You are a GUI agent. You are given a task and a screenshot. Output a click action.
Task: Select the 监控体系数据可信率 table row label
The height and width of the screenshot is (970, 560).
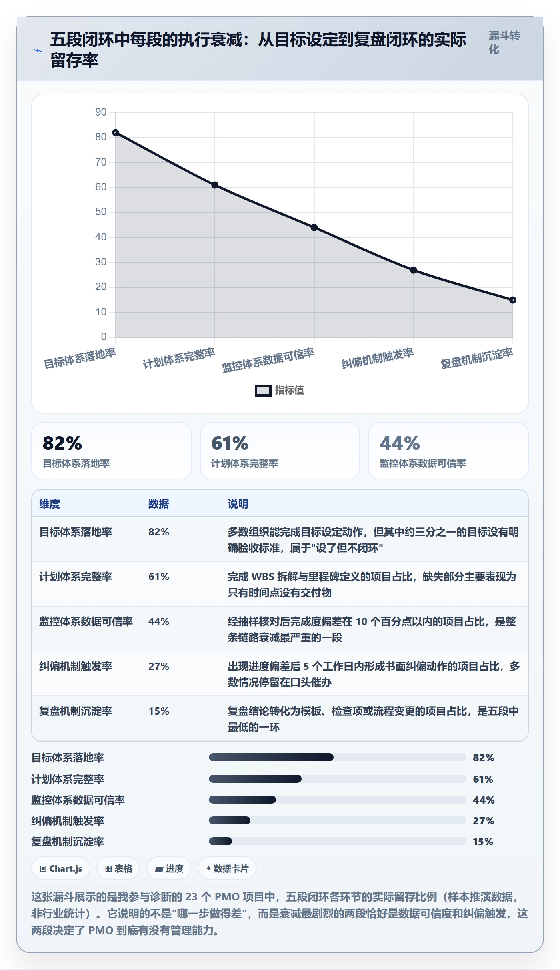click(86, 621)
